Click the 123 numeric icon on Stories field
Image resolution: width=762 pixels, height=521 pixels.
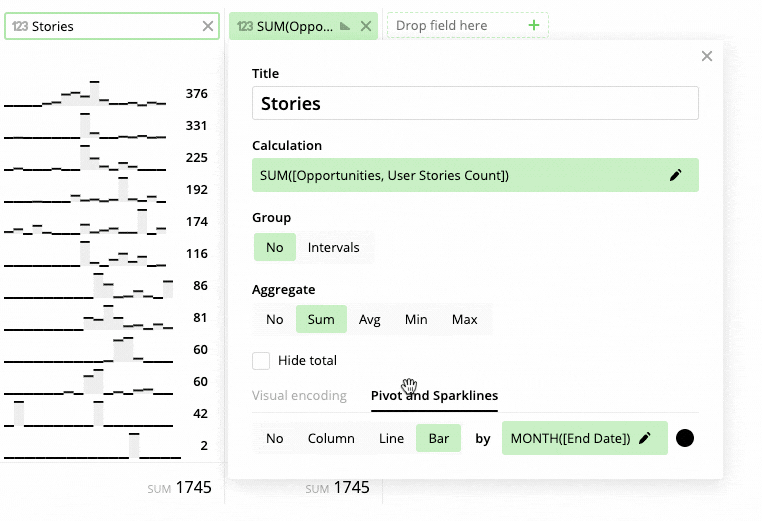point(20,26)
